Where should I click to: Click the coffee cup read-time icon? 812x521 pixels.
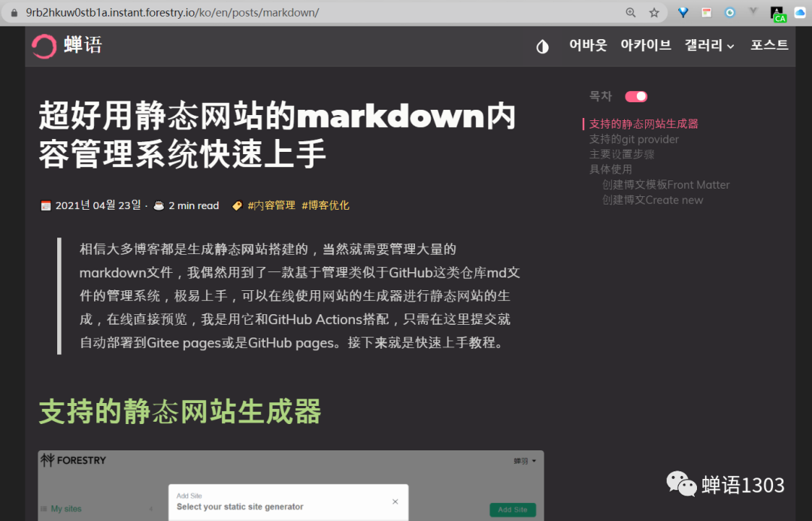point(159,205)
